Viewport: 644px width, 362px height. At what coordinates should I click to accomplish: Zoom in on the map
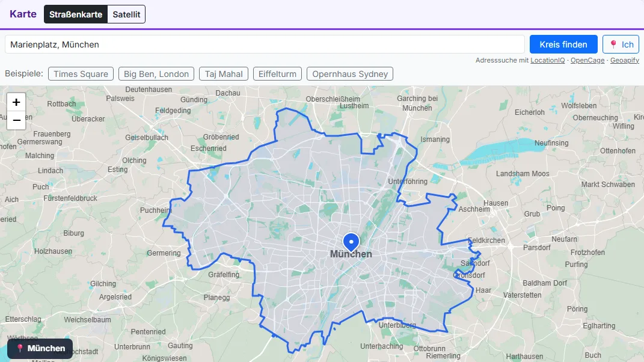pos(16,102)
